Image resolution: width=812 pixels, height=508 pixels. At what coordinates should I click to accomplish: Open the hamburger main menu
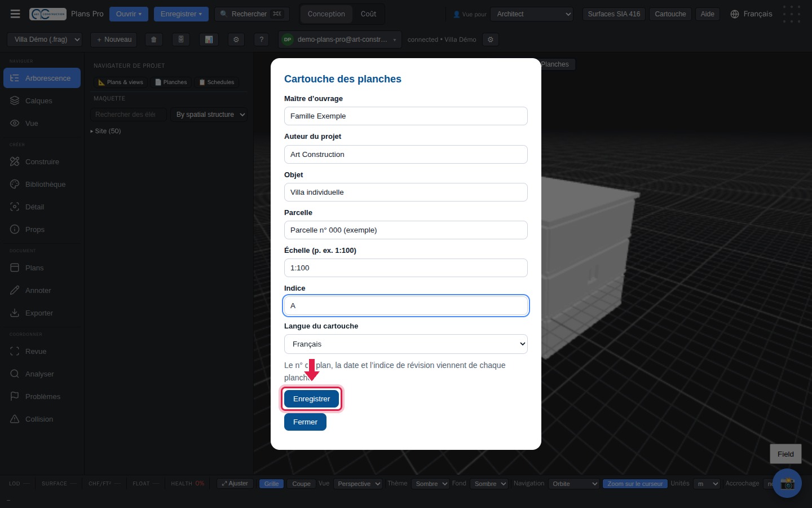[x=15, y=14]
